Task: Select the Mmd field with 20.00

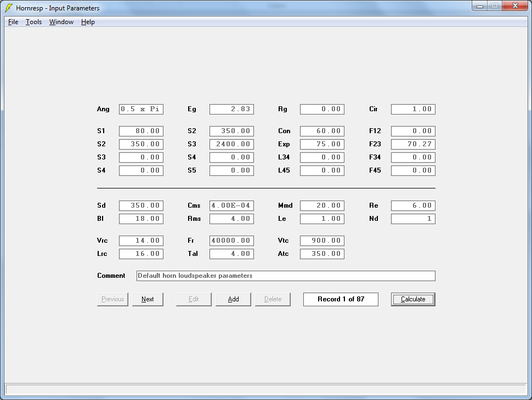Action: pyautogui.click(x=322, y=205)
